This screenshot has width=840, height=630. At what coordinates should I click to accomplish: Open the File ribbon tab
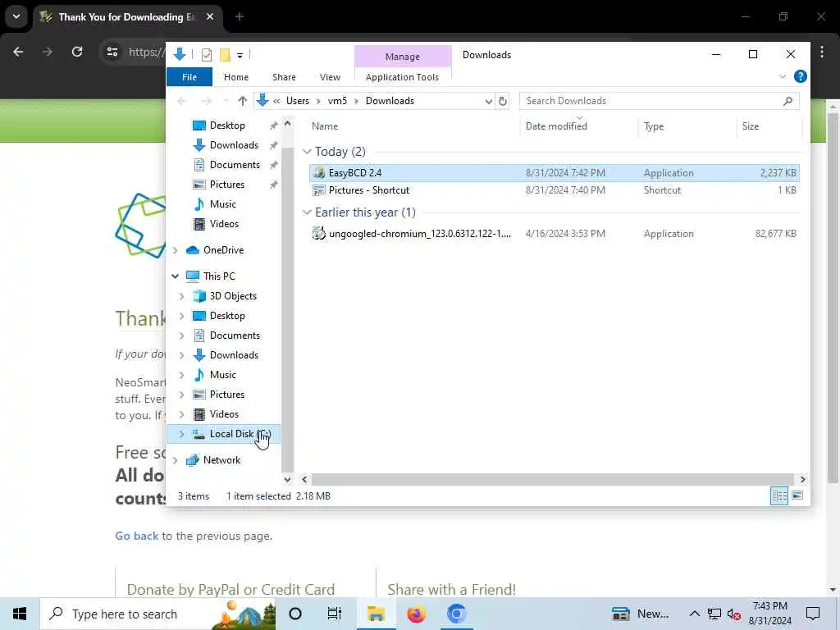[189, 77]
